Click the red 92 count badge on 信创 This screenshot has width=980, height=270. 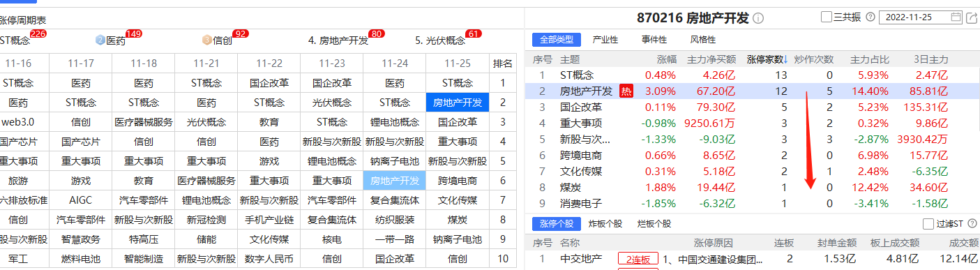(x=241, y=33)
